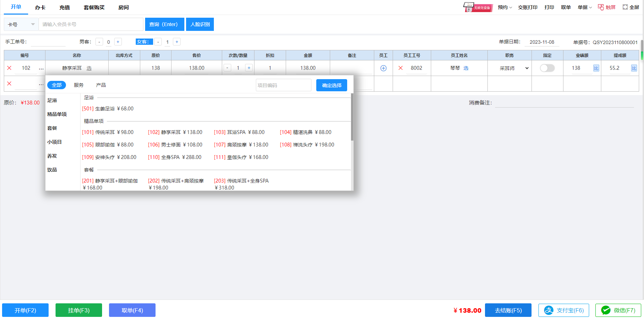The width and height of the screenshot is (644, 320).
Task: Focus the member card number input
Action: pyautogui.click(x=91, y=24)
